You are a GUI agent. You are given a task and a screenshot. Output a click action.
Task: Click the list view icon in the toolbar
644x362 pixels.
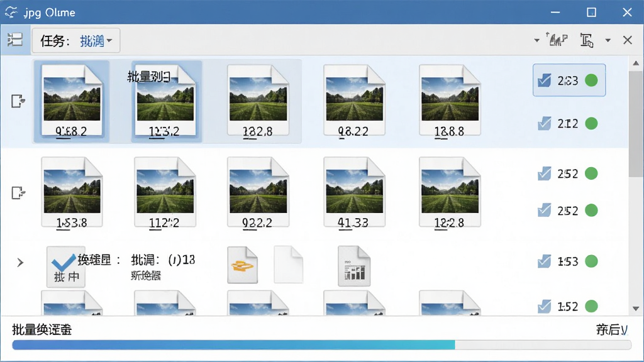[15, 40]
